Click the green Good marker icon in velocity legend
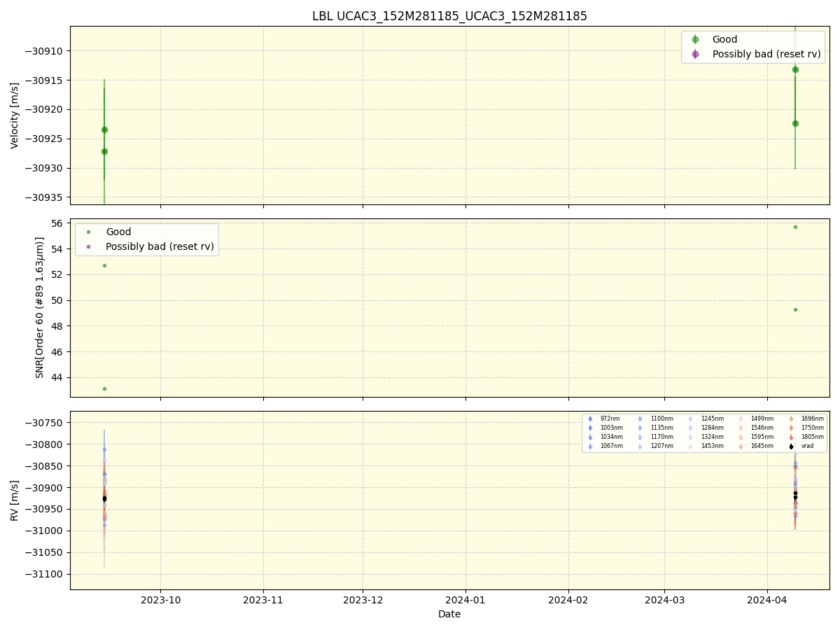This screenshot has width=840, height=630. [x=695, y=40]
